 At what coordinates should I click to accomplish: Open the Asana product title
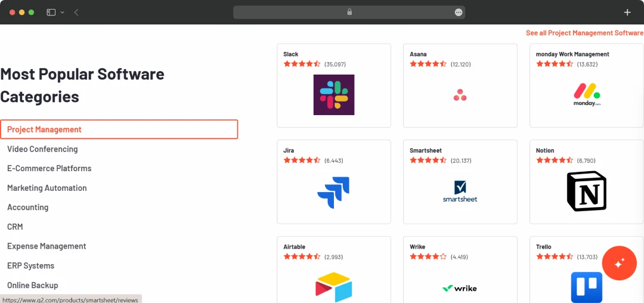418,54
